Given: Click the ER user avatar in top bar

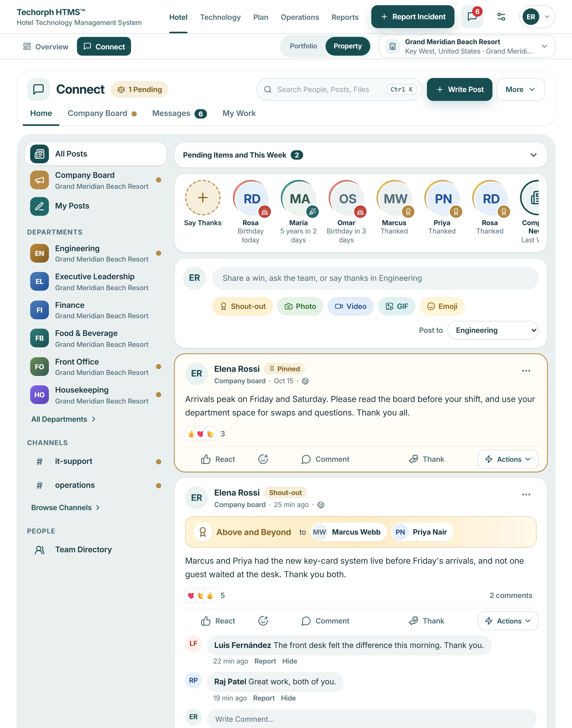Looking at the screenshot, I should 530,17.
